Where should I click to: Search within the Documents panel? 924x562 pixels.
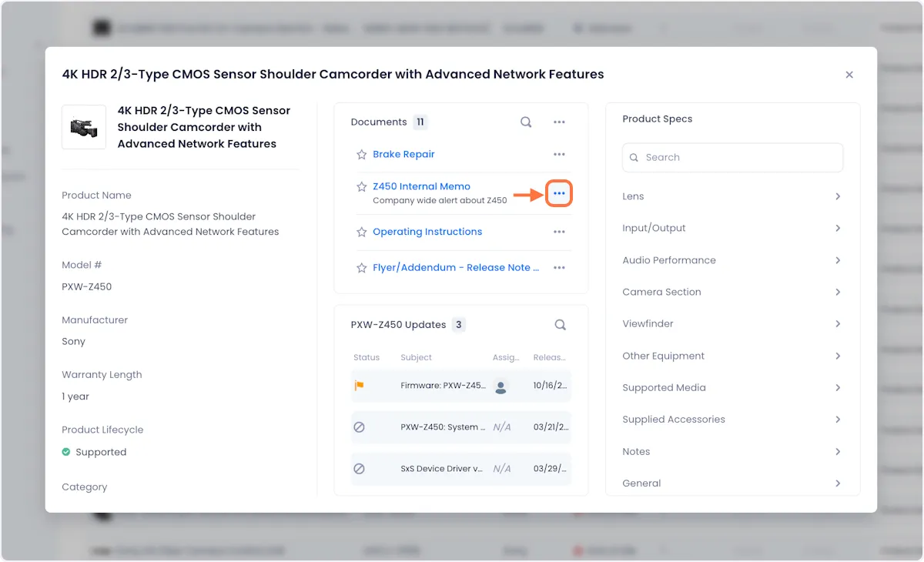click(526, 122)
